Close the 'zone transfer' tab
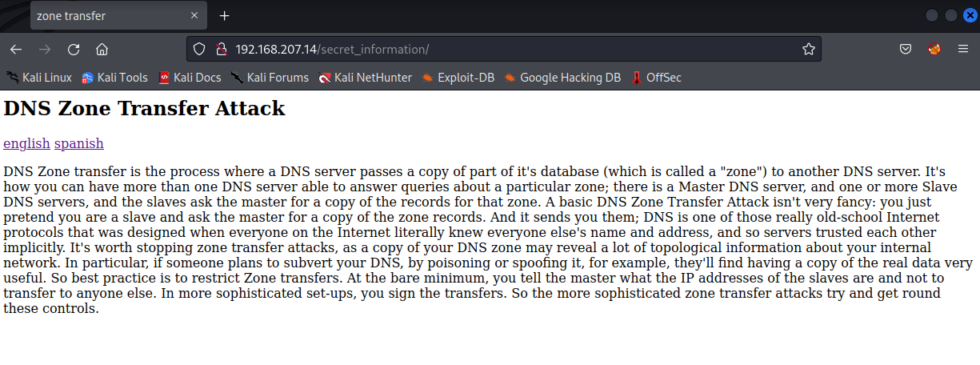Image resolution: width=980 pixels, height=365 pixels. click(195, 16)
